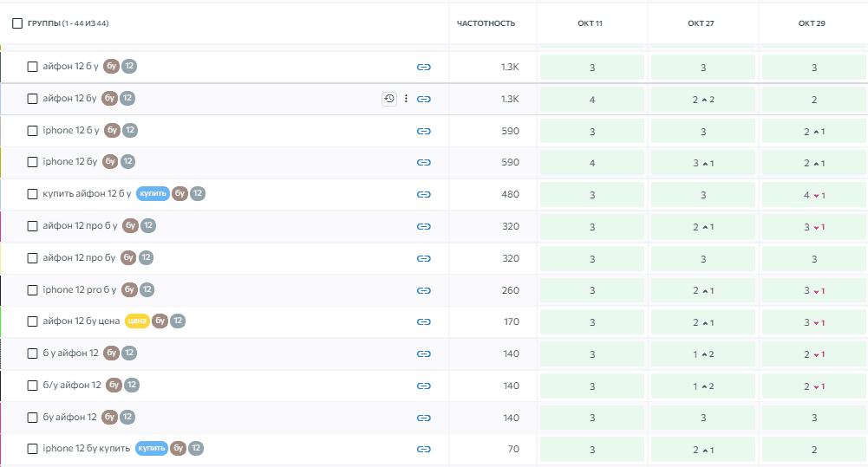Click frequency value 70

513,449
